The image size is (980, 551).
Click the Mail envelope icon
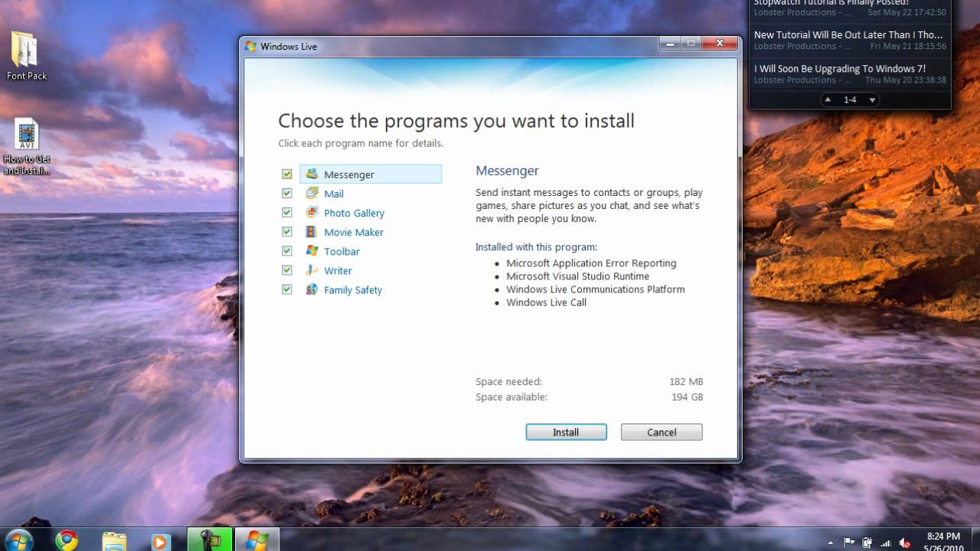(312, 193)
